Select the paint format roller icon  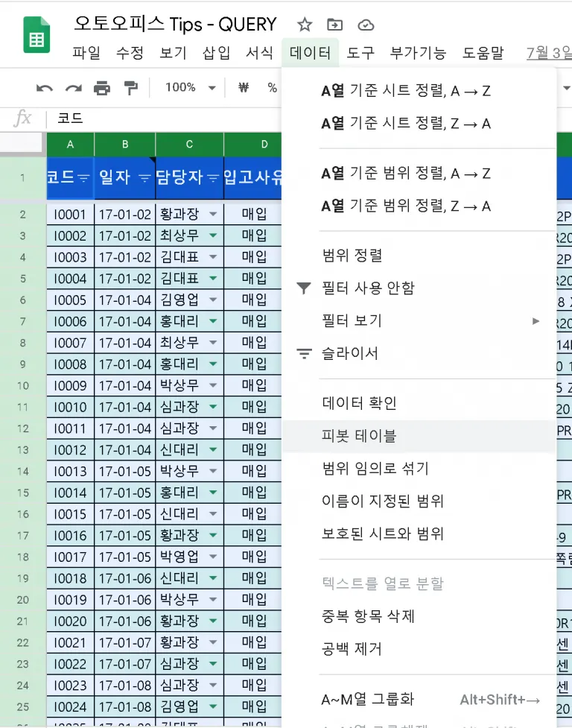coord(131,88)
